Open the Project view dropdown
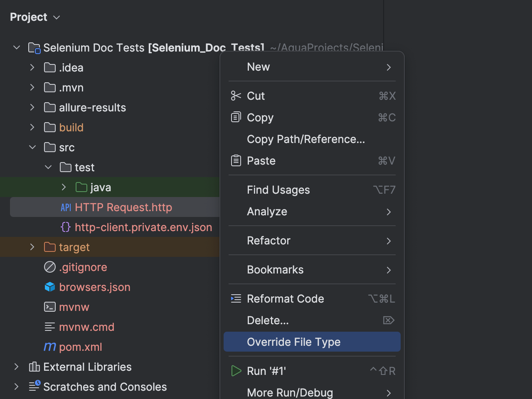The image size is (532, 399). tap(57, 17)
